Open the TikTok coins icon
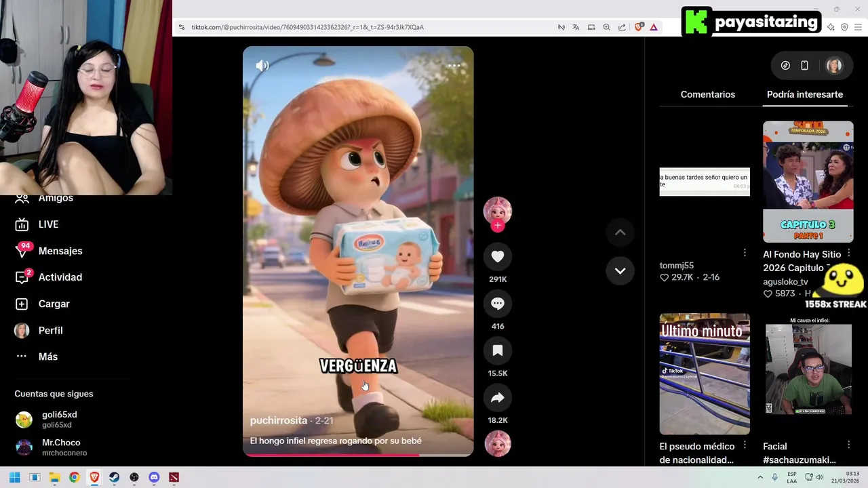Viewport: 868px width, 488px height. click(785, 66)
